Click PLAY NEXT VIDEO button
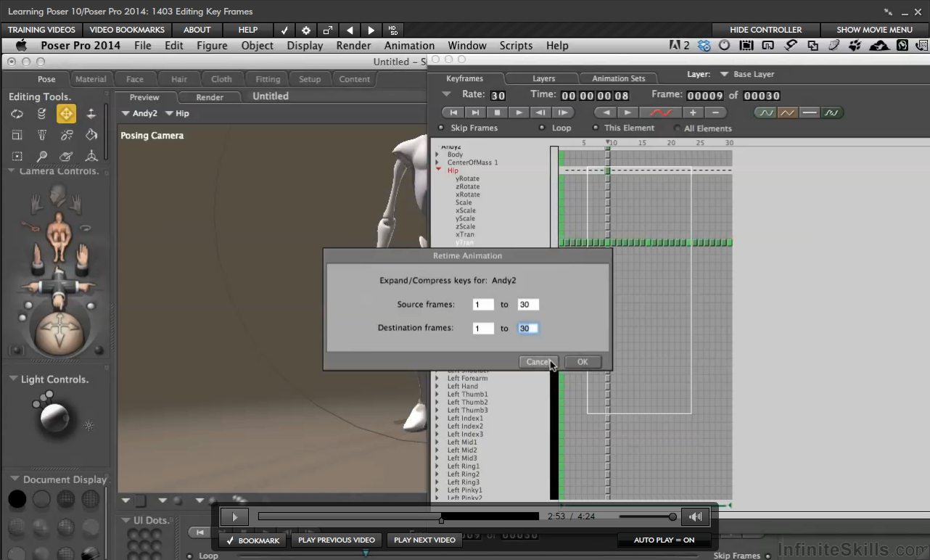Viewport: 930px width, 560px height. click(x=424, y=540)
